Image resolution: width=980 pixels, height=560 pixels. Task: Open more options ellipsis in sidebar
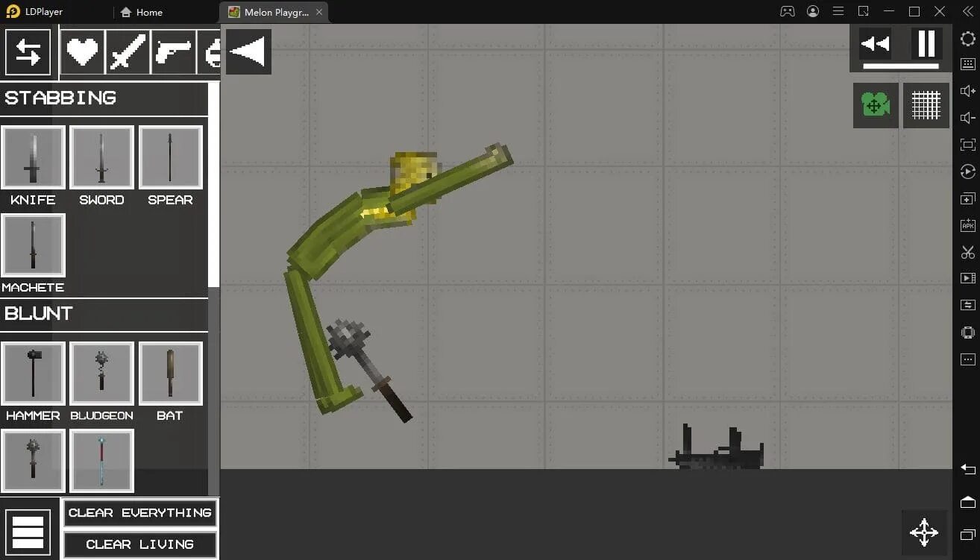point(967,359)
